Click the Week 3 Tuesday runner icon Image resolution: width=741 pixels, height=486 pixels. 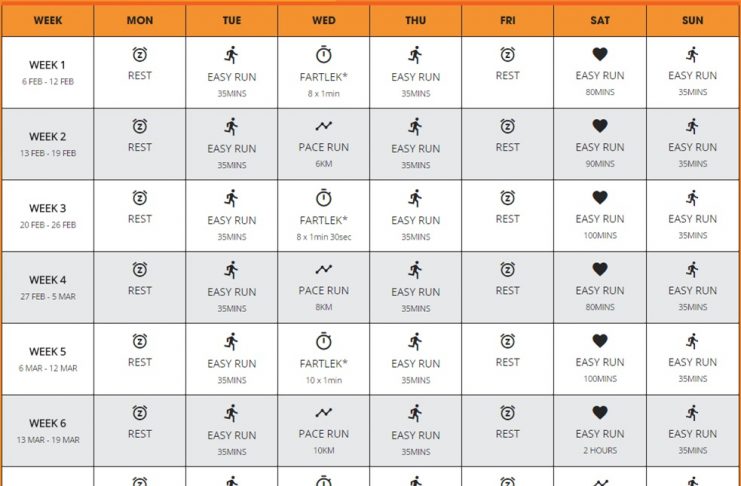pyautogui.click(x=231, y=198)
